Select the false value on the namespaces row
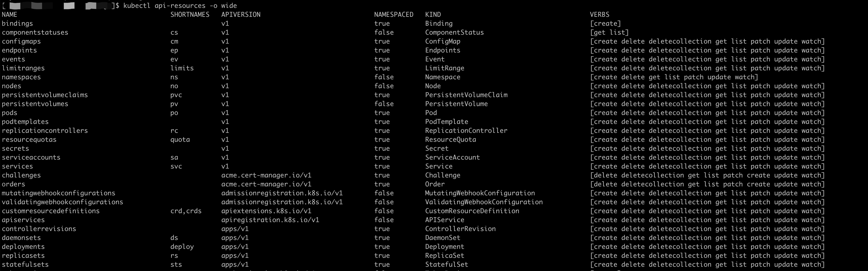Image resolution: width=868 pixels, height=271 pixels. coord(384,77)
